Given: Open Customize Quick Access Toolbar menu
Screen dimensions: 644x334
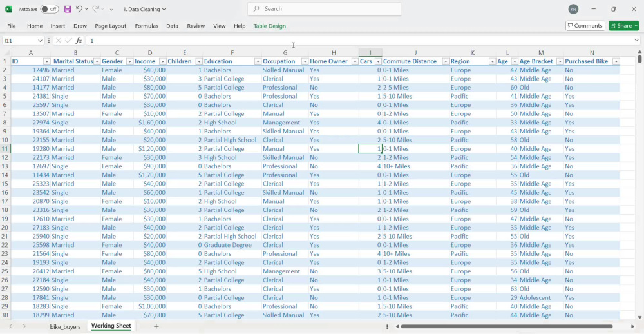Looking at the screenshot, I should [111, 9].
